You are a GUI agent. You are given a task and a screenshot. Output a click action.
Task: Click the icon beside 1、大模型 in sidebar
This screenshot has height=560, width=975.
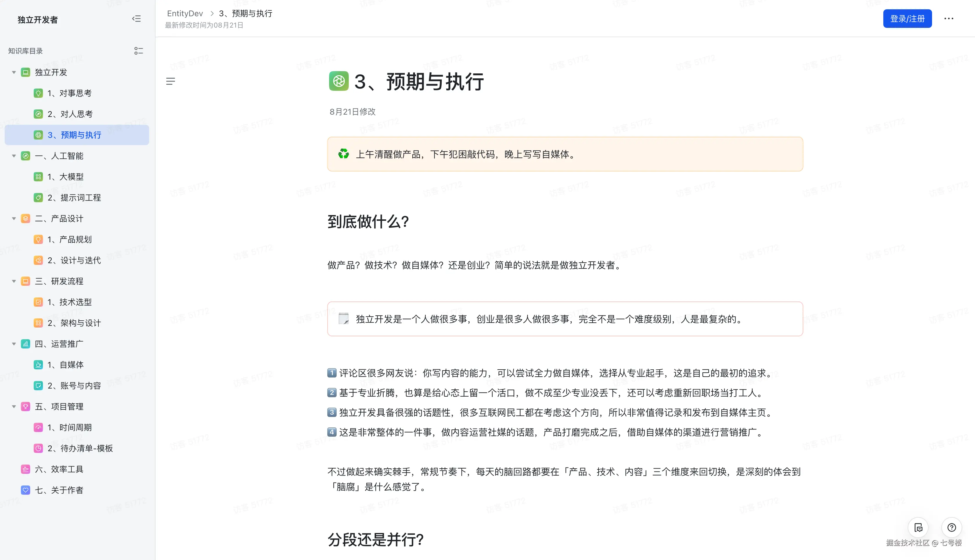pyautogui.click(x=38, y=176)
